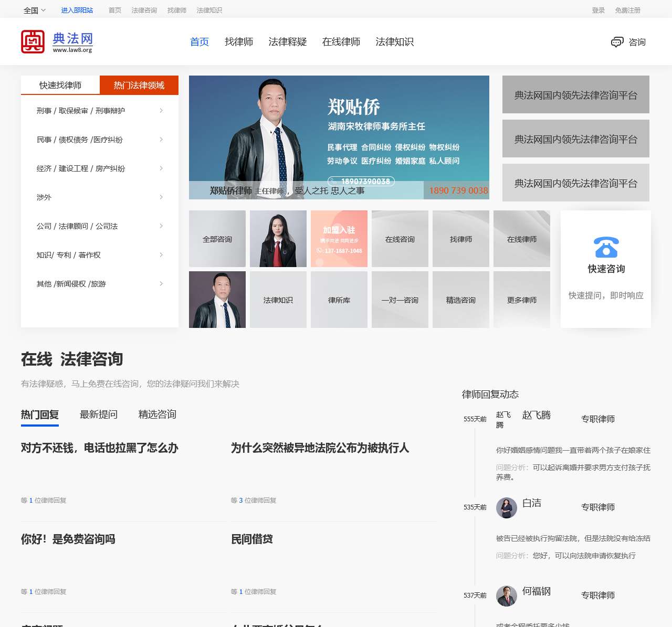
Task: Expand 民事 / 债权债务 category arrow
Action: tap(161, 140)
